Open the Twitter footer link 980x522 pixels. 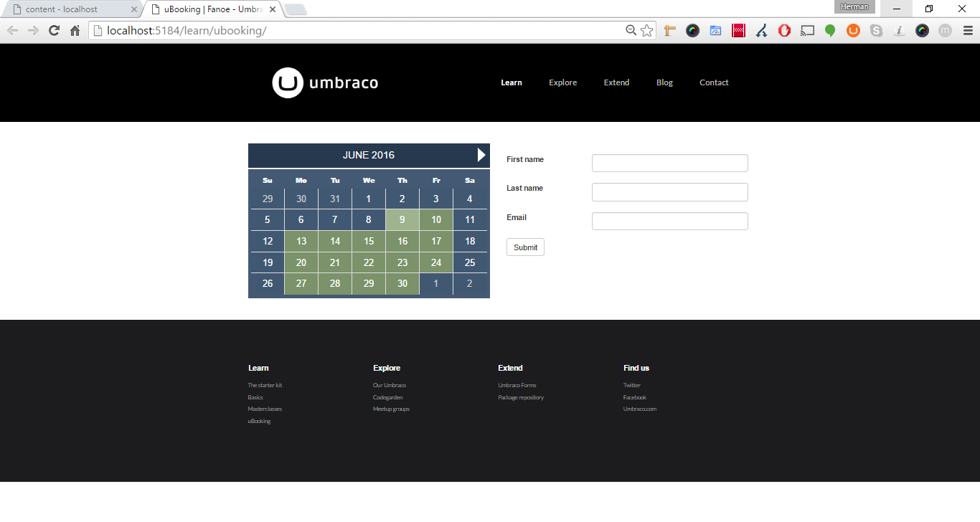coord(632,386)
